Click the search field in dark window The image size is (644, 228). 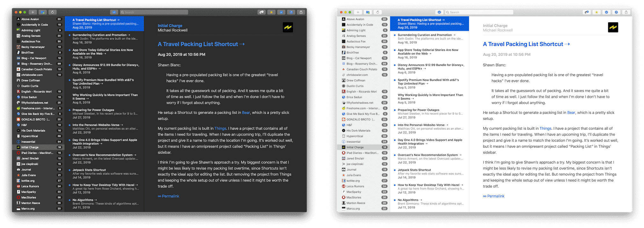point(154,12)
